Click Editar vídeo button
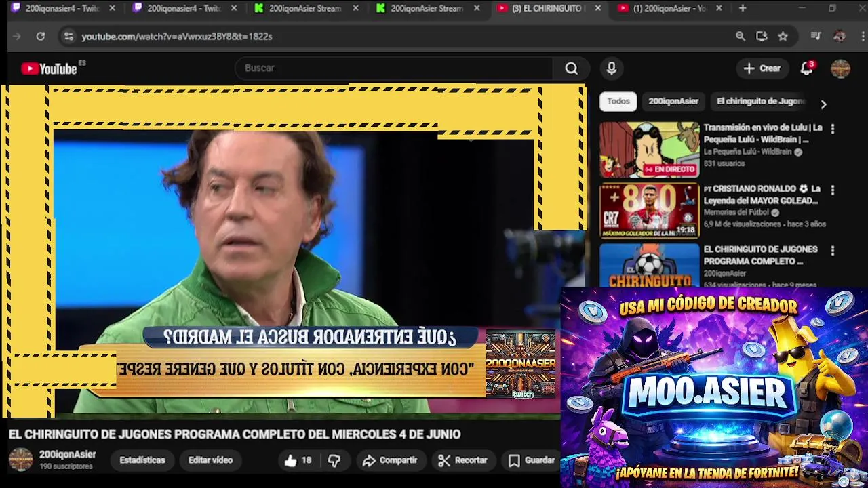The height and width of the screenshot is (488, 868). coord(210,460)
